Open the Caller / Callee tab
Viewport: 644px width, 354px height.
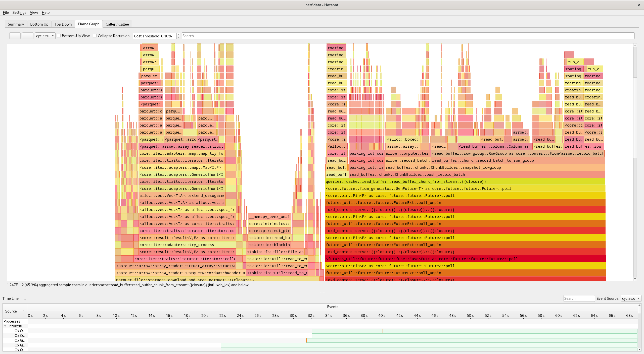(117, 24)
